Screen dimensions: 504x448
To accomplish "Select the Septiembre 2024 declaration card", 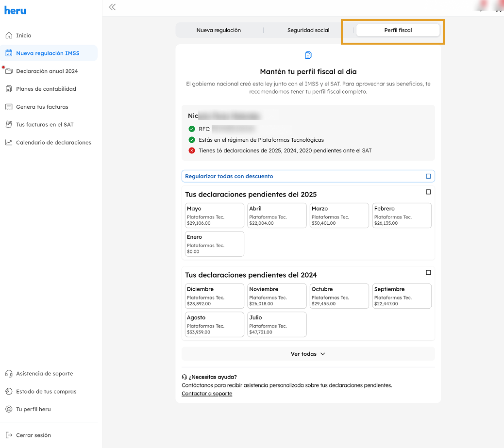I will [x=402, y=296].
